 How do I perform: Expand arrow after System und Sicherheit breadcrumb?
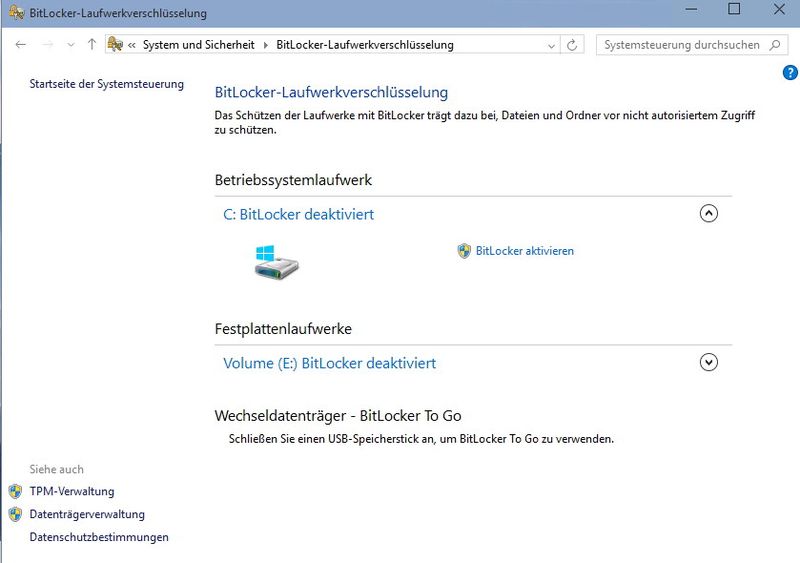click(x=265, y=45)
